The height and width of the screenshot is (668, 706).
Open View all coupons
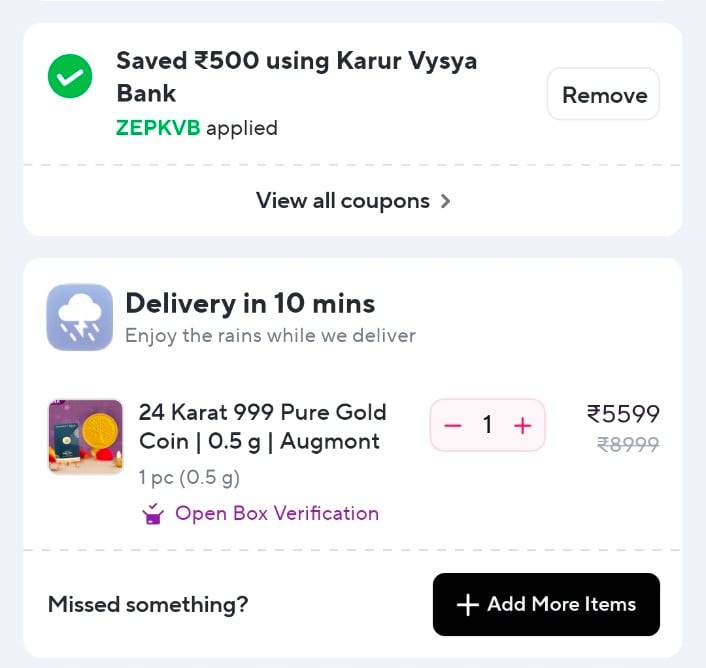pyautogui.click(x=343, y=201)
